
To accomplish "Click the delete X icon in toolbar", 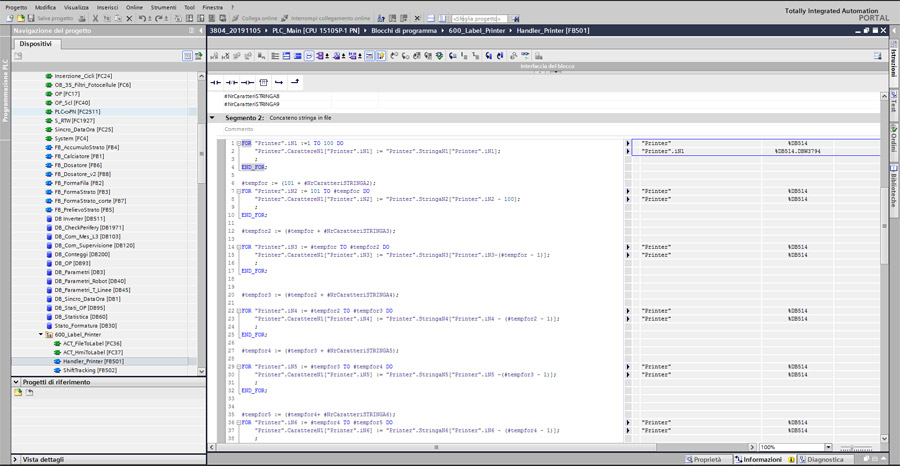I will click(x=129, y=18).
